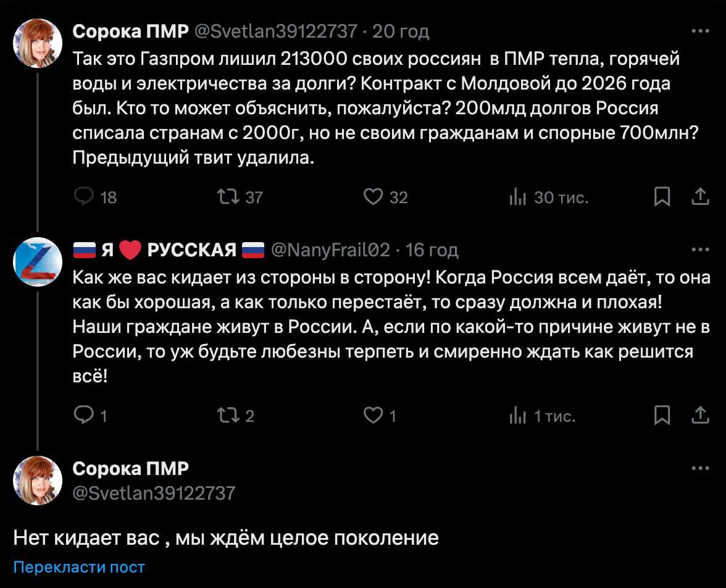This screenshot has width=726, height=588.
Task: Open more options on the bottom post
Action: pos(700,468)
